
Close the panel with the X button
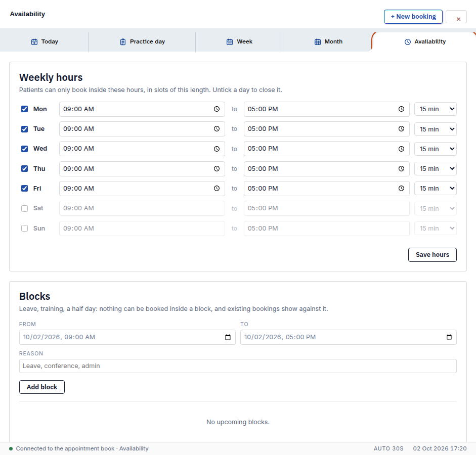[x=456, y=17]
